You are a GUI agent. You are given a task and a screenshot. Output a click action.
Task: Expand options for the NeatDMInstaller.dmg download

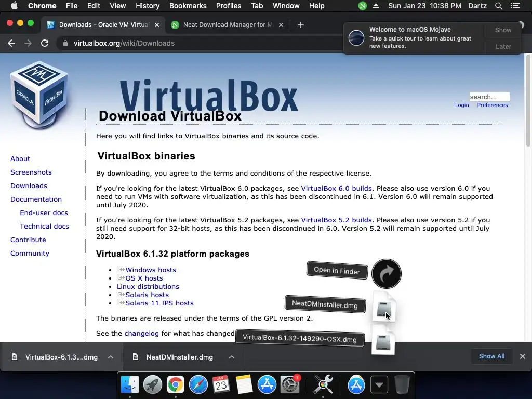click(x=232, y=357)
